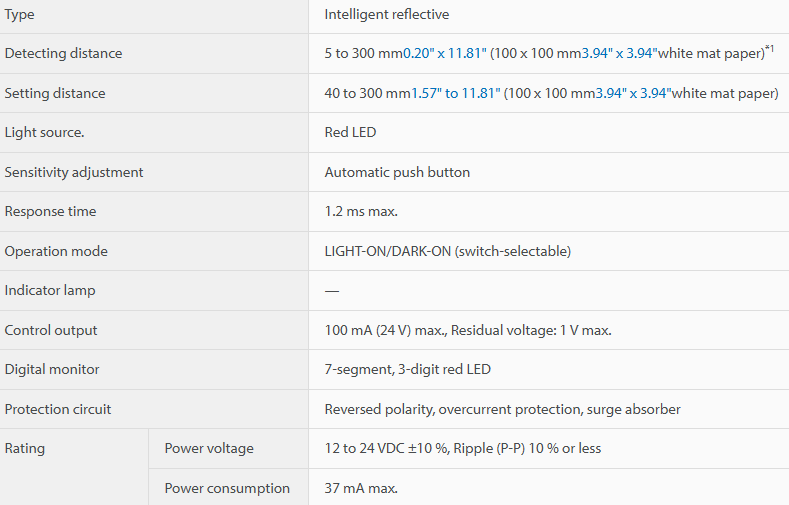Click the '7-segment, 3-digit red LED' value
789x505 pixels.
tap(408, 369)
